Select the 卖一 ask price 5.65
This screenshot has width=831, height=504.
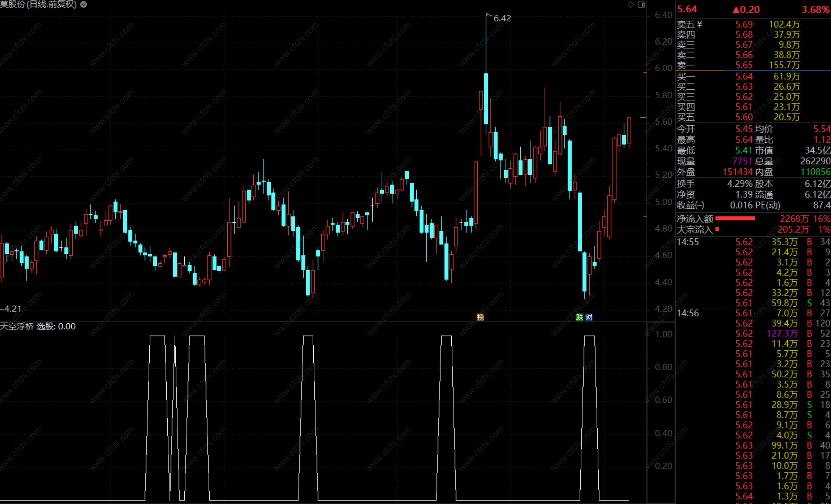[744, 65]
